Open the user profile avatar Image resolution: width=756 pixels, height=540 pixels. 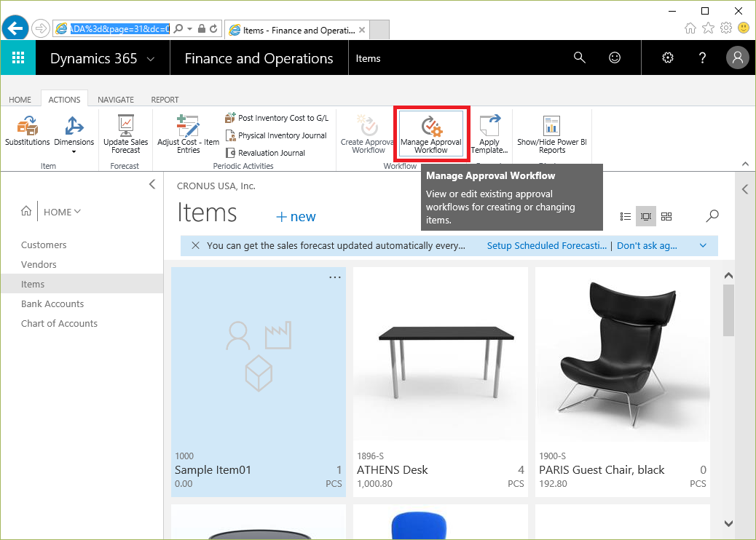pyautogui.click(x=738, y=57)
